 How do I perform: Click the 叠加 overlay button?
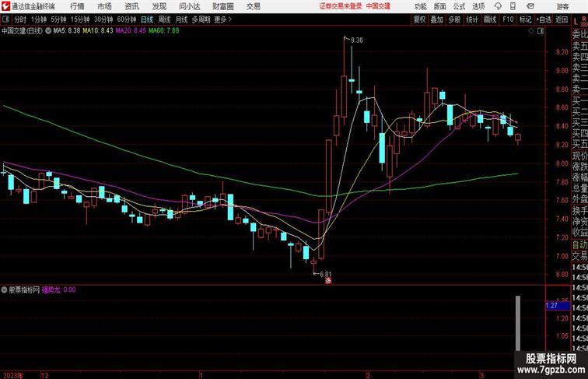(x=437, y=19)
